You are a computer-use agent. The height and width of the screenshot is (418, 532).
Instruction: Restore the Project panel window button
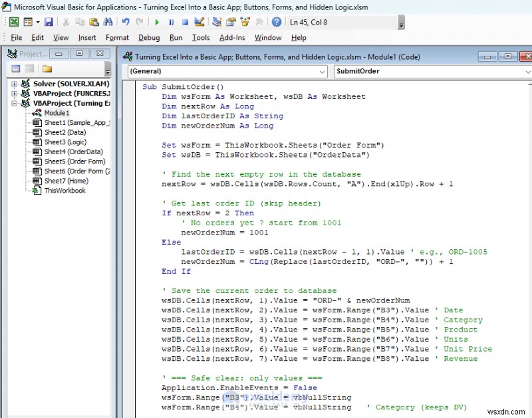click(79, 54)
